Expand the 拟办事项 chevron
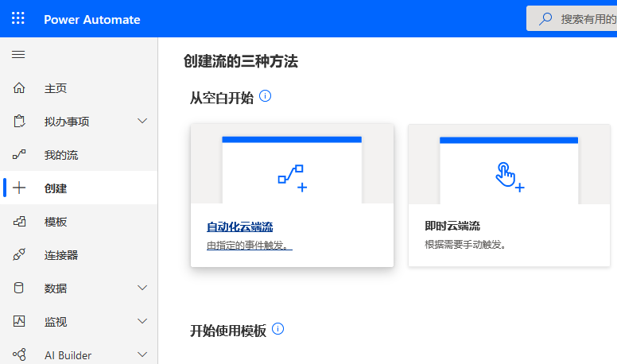This screenshot has height=364, width=617. [x=142, y=121]
